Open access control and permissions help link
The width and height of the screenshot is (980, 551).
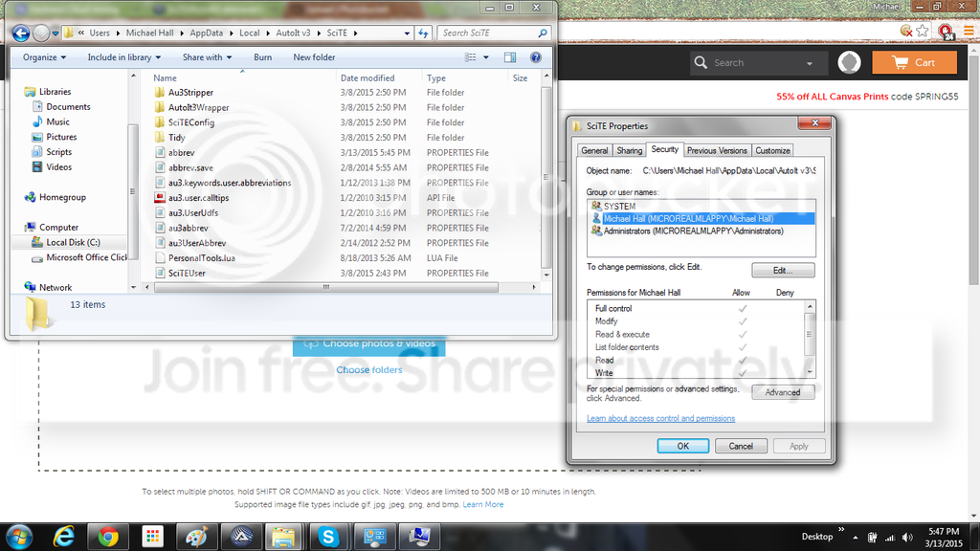(660, 419)
